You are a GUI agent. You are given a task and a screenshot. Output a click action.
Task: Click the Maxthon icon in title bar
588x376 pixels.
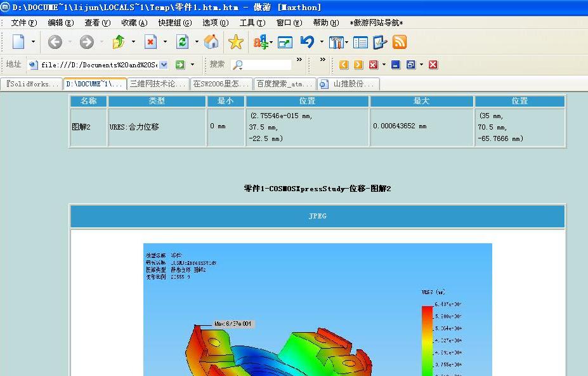(5, 7)
